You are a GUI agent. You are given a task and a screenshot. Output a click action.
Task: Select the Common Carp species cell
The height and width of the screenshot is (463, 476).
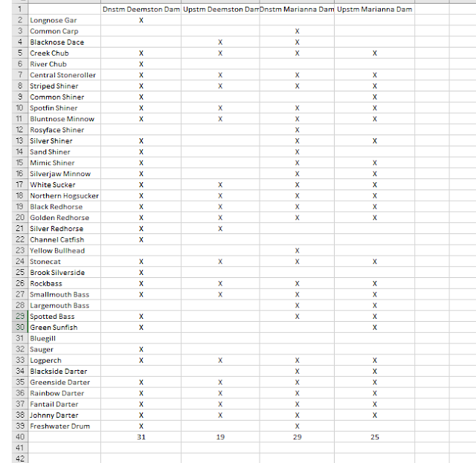point(65,31)
